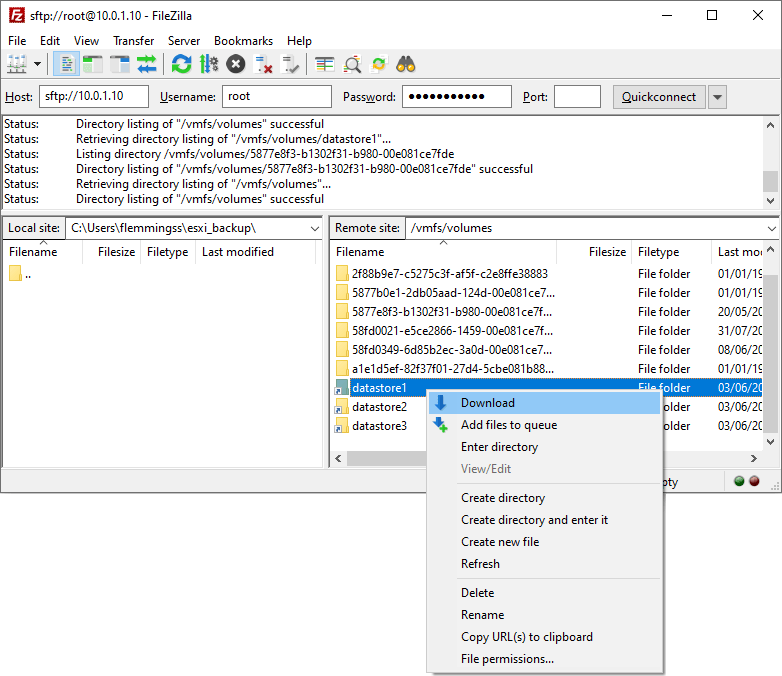Sort local list by Filename

click(33, 252)
